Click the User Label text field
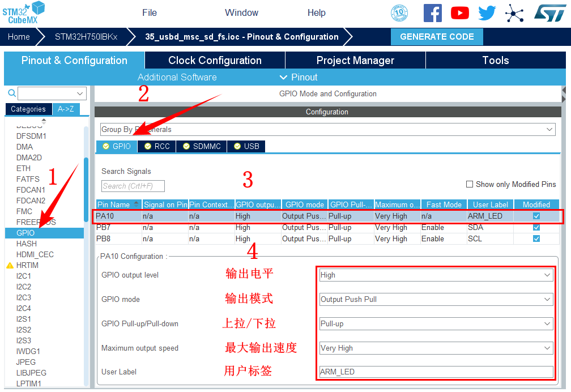The image size is (571, 392). 435,372
